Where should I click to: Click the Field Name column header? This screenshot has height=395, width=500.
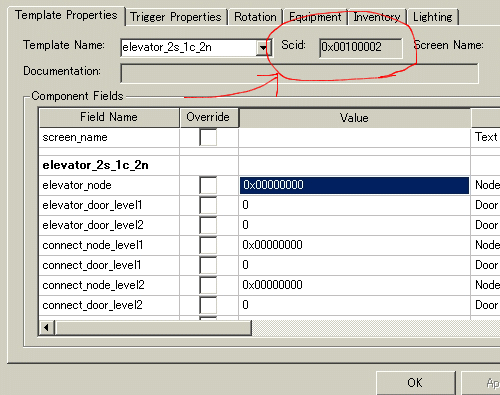point(109,117)
